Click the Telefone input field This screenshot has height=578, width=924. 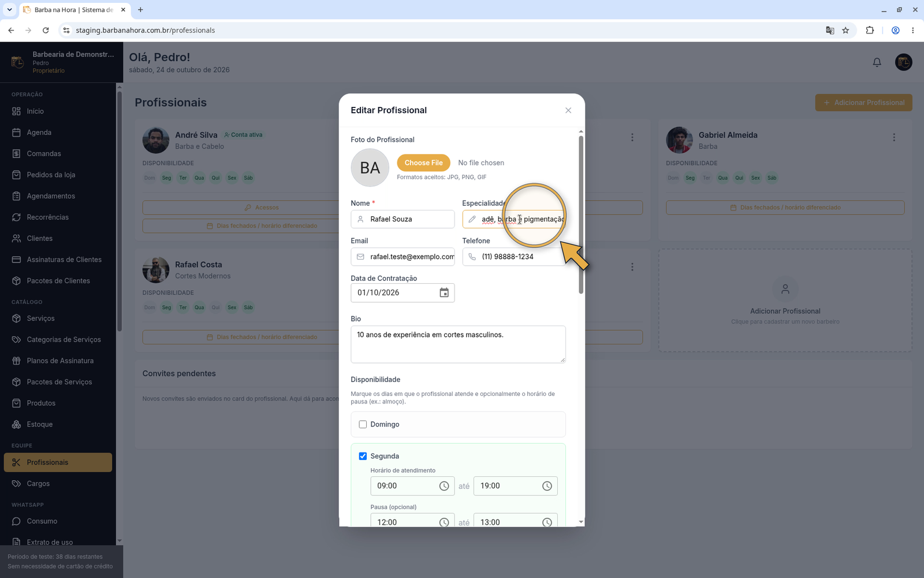pyautogui.click(x=514, y=257)
